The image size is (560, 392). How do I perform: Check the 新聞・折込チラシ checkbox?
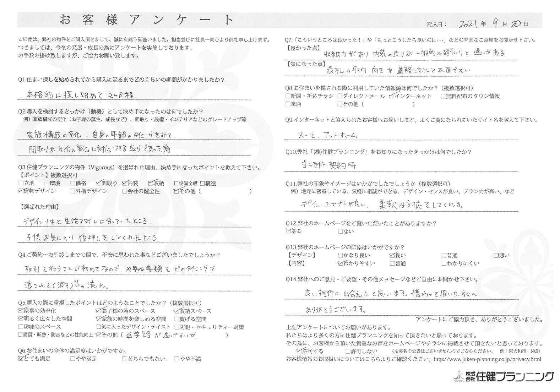pyautogui.click(x=288, y=96)
